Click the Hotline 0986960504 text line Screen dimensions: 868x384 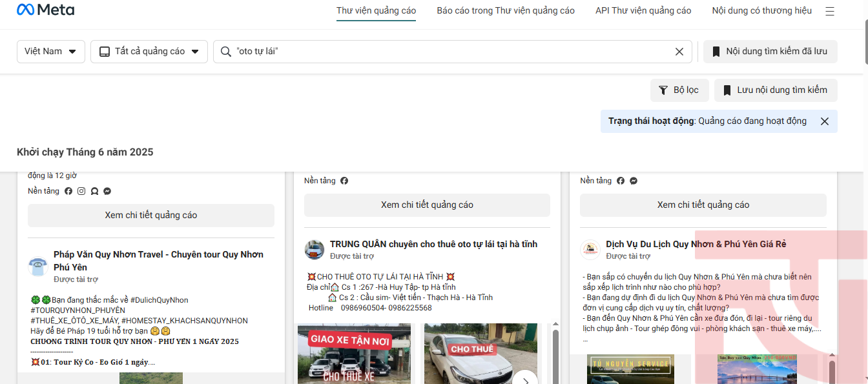point(370,308)
